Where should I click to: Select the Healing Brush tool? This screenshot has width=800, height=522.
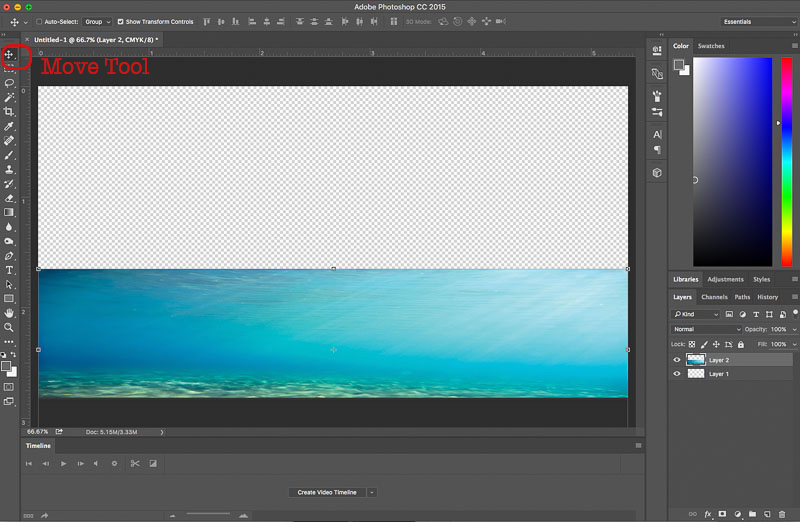coord(9,140)
